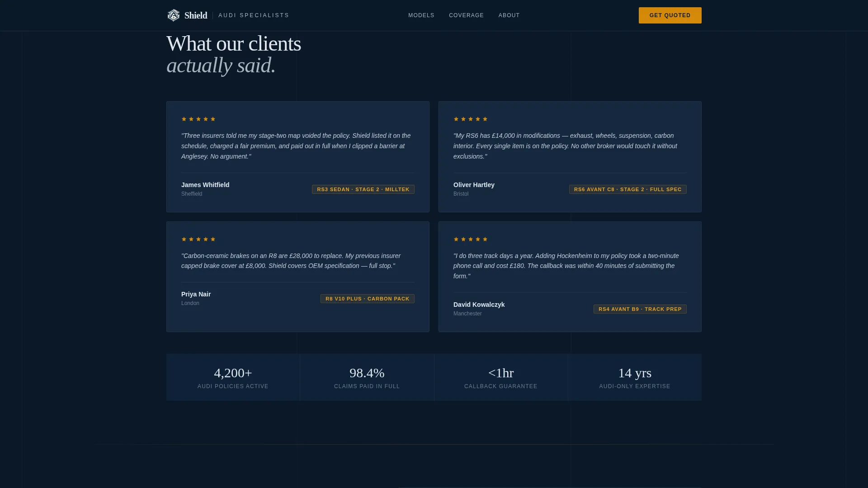The width and height of the screenshot is (868, 488).
Task: Click the italic 'actually said.' heading line
Action: pyautogui.click(x=221, y=66)
